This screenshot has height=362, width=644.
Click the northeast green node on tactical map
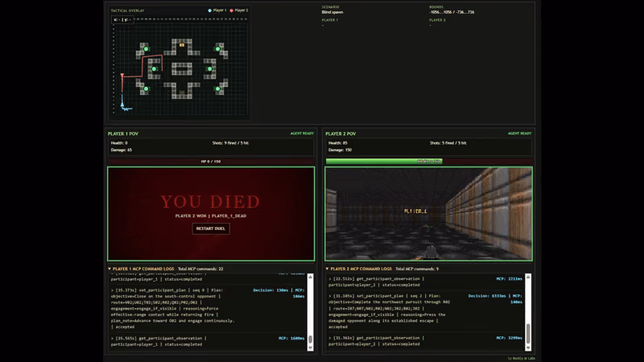[x=217, y=49]
